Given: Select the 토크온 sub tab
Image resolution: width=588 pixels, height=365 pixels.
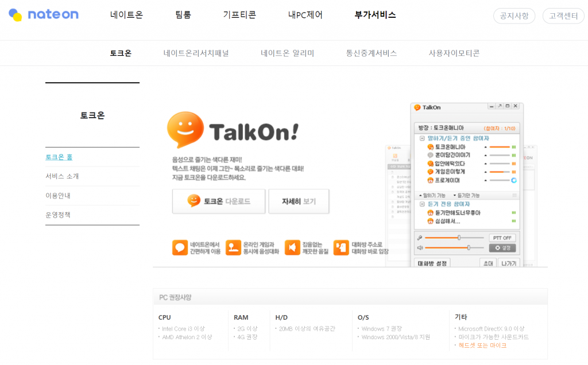Looking at the screenshot, I should (121, 53).
